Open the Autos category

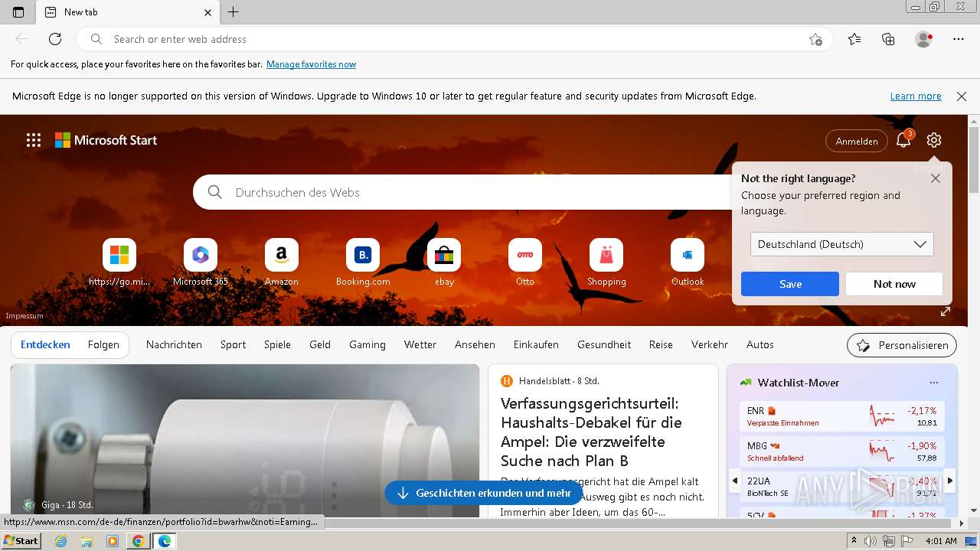click(x=760, y=345)
